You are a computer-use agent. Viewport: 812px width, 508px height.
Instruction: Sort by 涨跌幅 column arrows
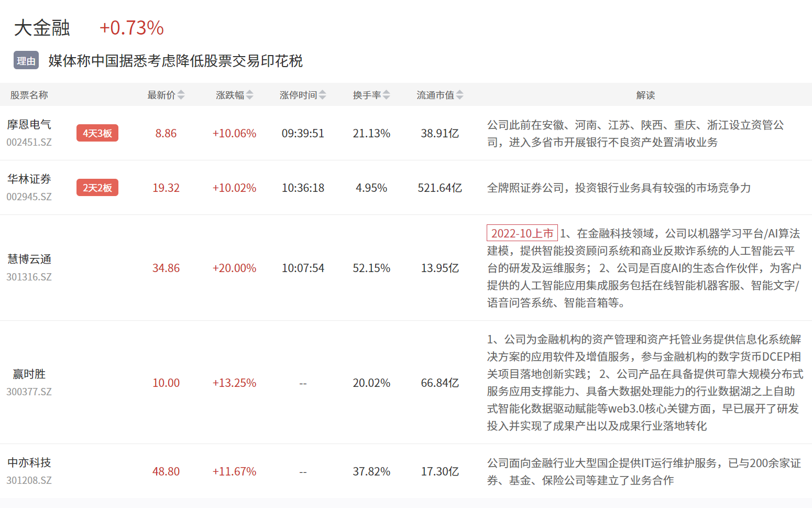coord(249,95)
